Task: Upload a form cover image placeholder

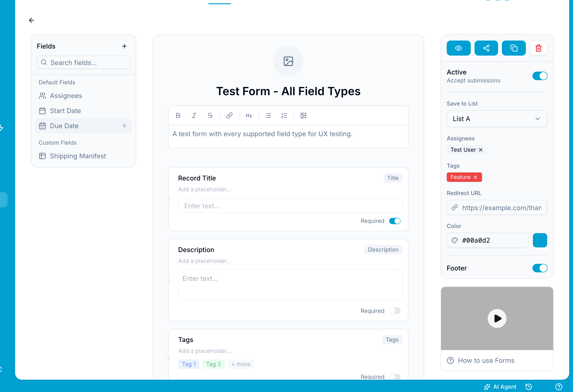Action: click(x=288, y=61)
